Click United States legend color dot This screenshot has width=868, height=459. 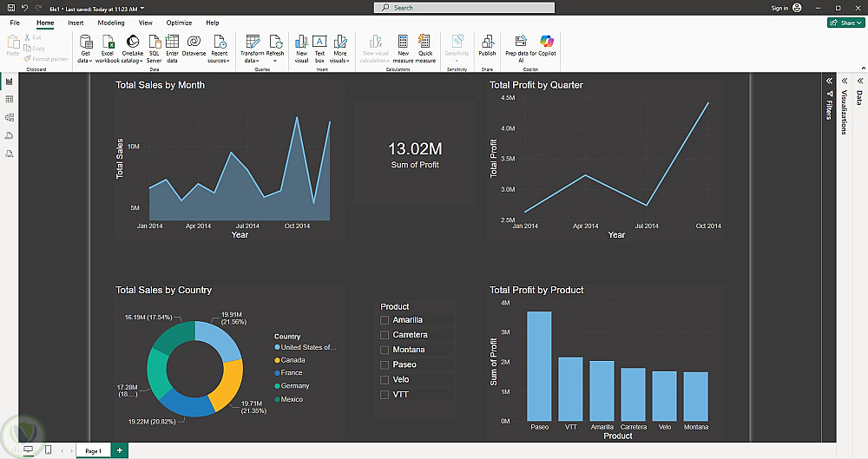click(277, 347)
